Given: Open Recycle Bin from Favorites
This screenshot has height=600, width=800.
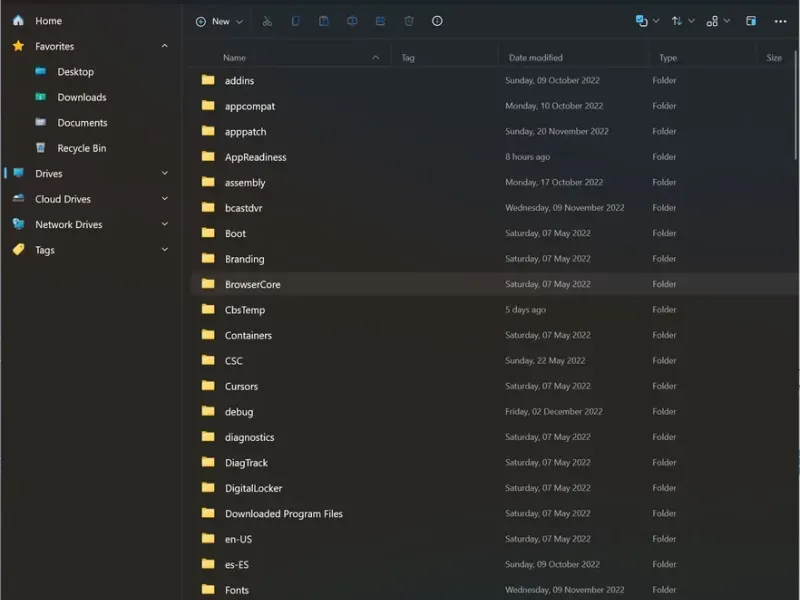Looking at the screenshot, I should 81,148.
